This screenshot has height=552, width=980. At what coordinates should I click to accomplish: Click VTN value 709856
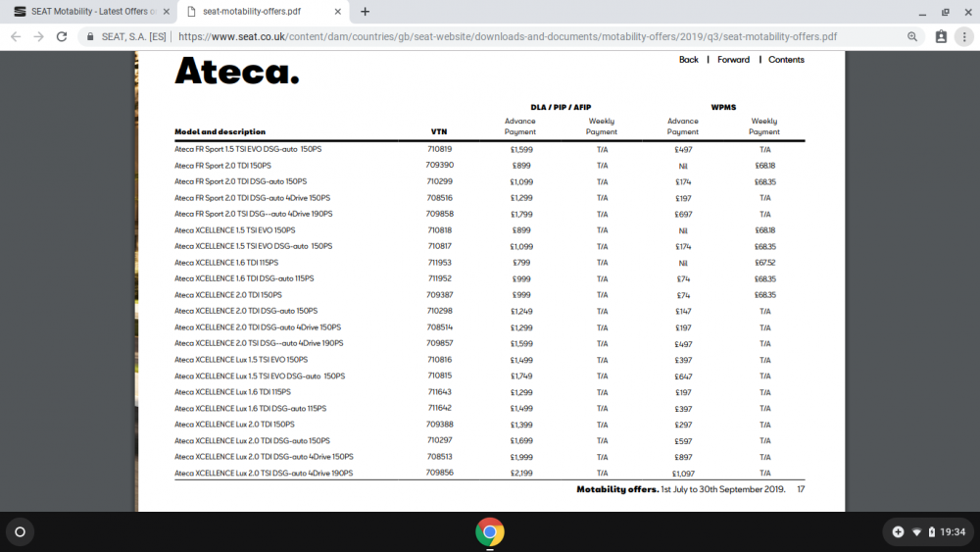tap(440, 473)
